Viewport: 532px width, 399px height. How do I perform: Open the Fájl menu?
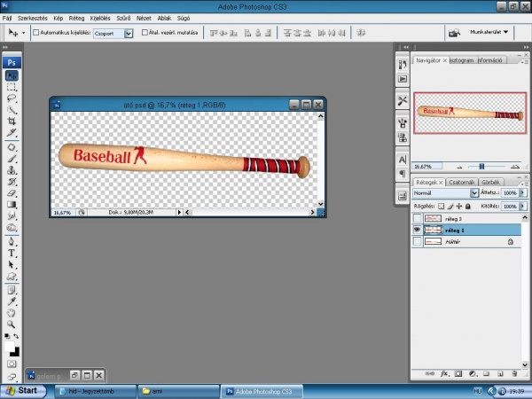point(7,19)
